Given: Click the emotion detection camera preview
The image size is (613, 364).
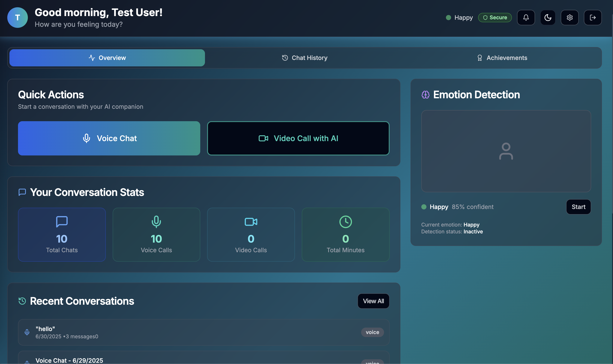Looking at the screenshot, I should click(506, 151).
